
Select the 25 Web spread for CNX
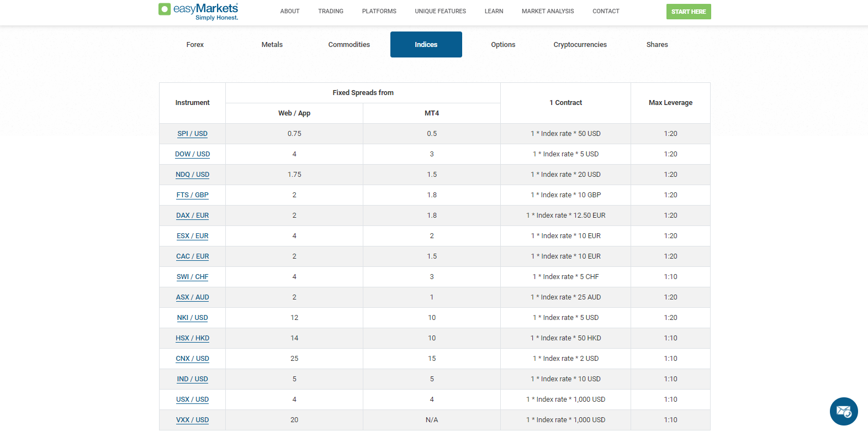[294, 359]
